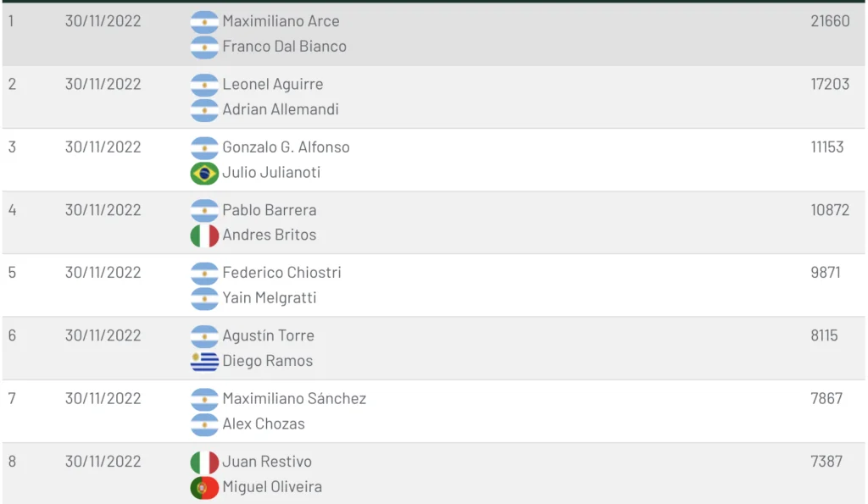Click Italy flag beside Andres Britos
The height and width of the screenshot is (504, 868).
pyautogui.click(x=204, y=235)
